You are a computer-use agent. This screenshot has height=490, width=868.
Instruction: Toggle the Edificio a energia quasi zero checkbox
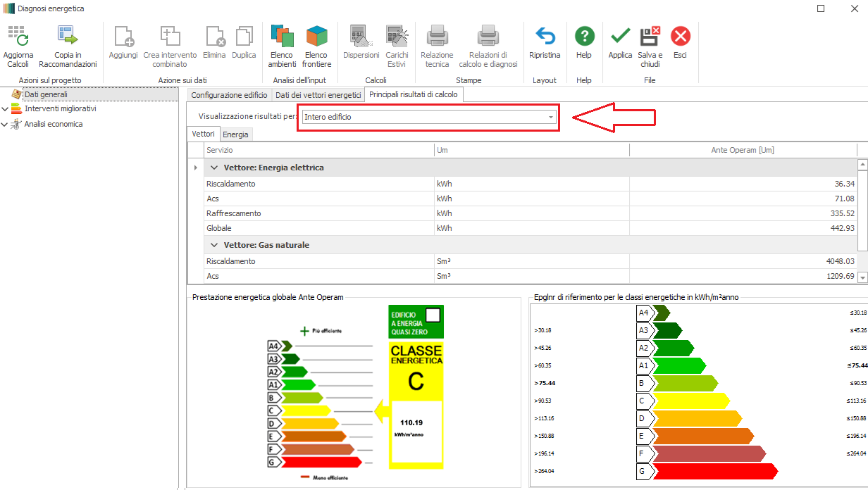click(x=433, y=315)
